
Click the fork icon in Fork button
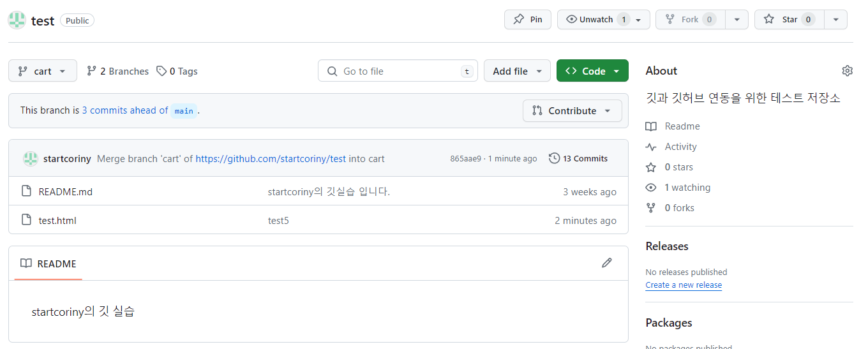(x=670, y=19)
